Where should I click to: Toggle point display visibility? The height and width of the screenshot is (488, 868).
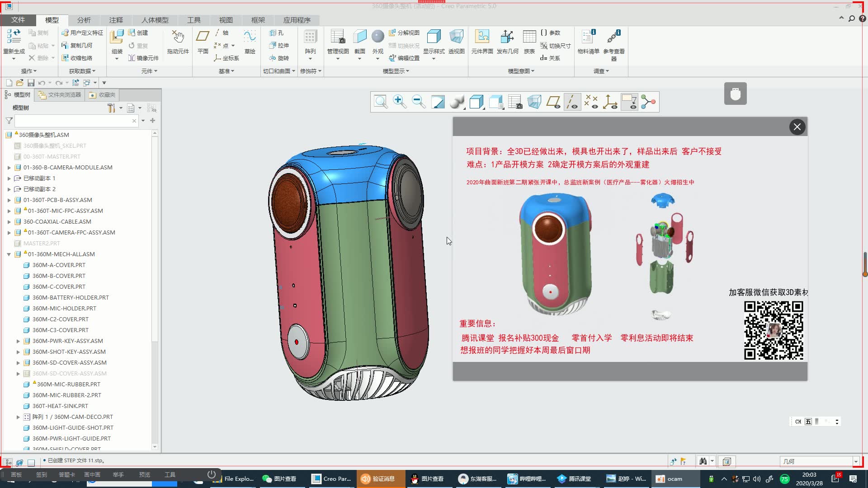[591, 102]
